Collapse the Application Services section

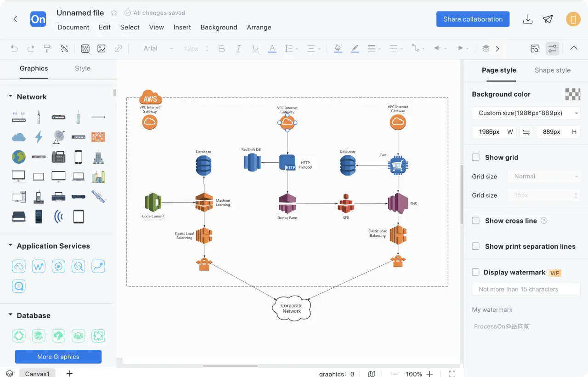pos(11,246)
